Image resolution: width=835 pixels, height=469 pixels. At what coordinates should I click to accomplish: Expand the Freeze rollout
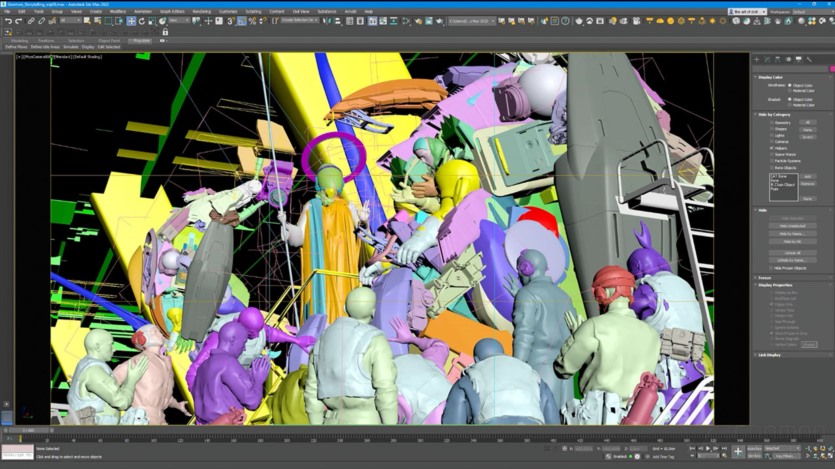tap(764, 278)
